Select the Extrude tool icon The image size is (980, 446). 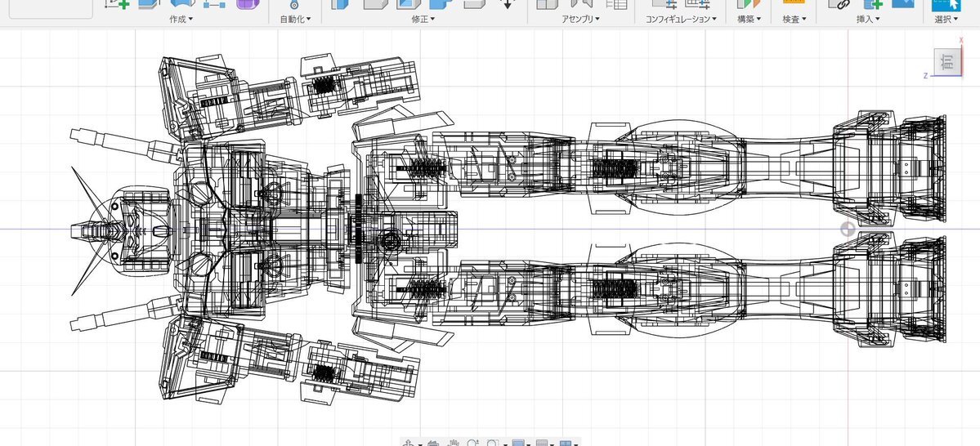[150, 3]
